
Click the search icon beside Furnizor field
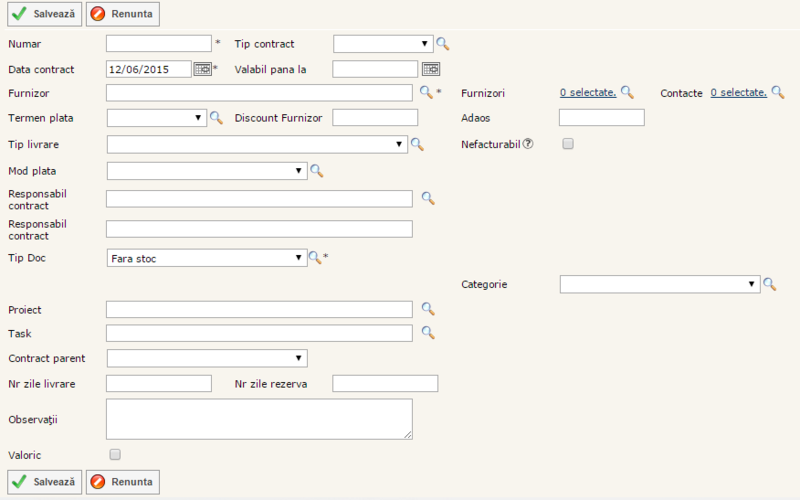point(425,92)
